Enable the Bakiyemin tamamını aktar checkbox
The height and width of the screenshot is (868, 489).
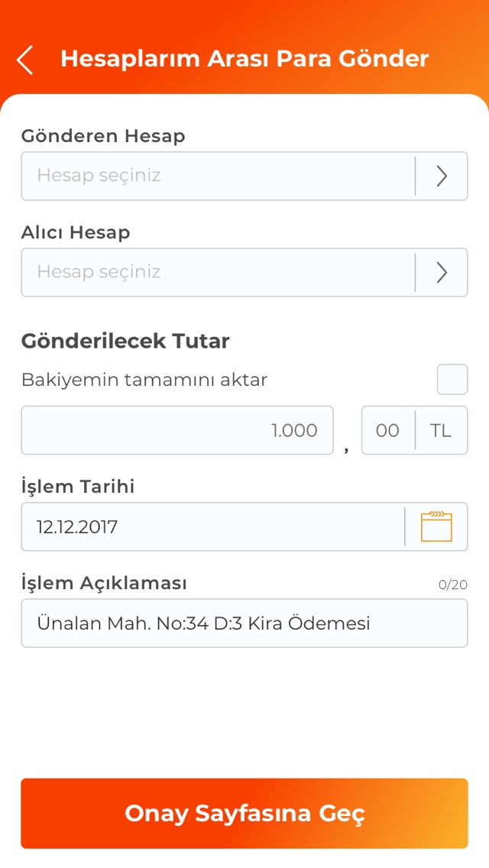[x=452, y=380]
